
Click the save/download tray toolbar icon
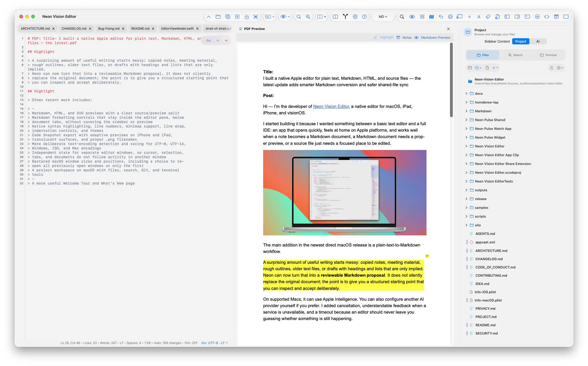click(247, 17)
